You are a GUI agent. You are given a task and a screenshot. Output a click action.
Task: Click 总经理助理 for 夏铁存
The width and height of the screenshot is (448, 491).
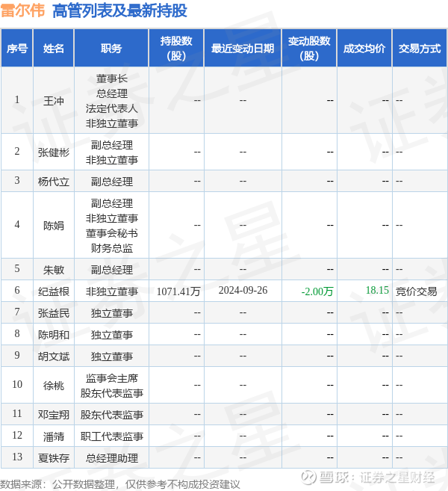[x=112, y=458]
